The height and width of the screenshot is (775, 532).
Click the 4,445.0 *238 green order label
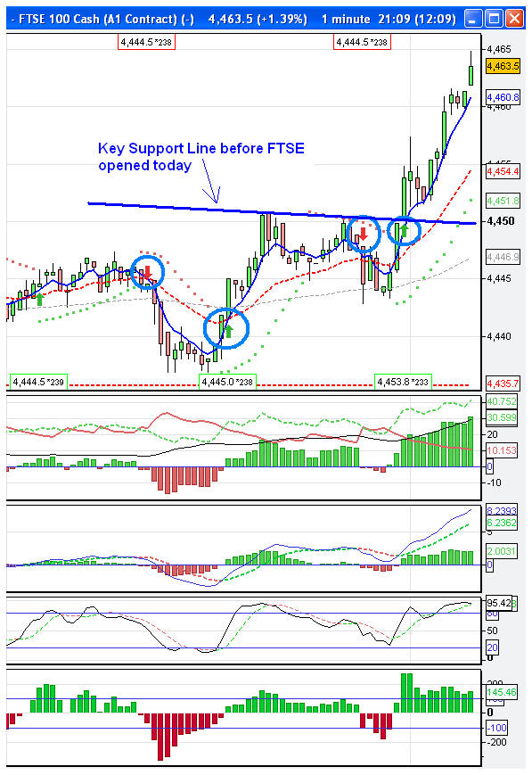(228, 382)
